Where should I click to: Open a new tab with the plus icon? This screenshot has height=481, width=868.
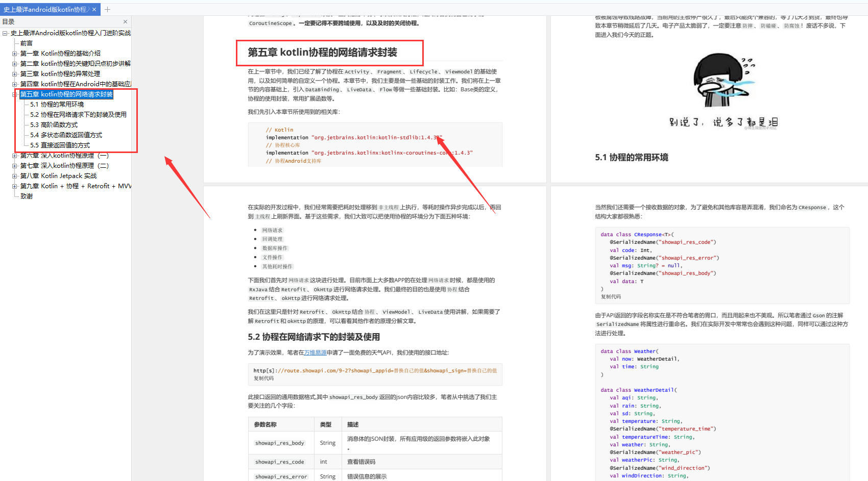click(x=107, y=9)
